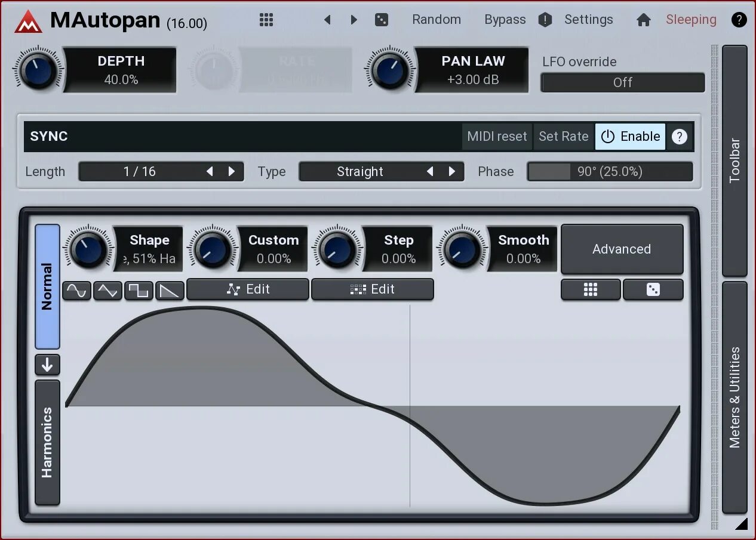The image size is (756, 540).
Task: Toggle the Sync Enable button
Action: (x=630, y=136)
